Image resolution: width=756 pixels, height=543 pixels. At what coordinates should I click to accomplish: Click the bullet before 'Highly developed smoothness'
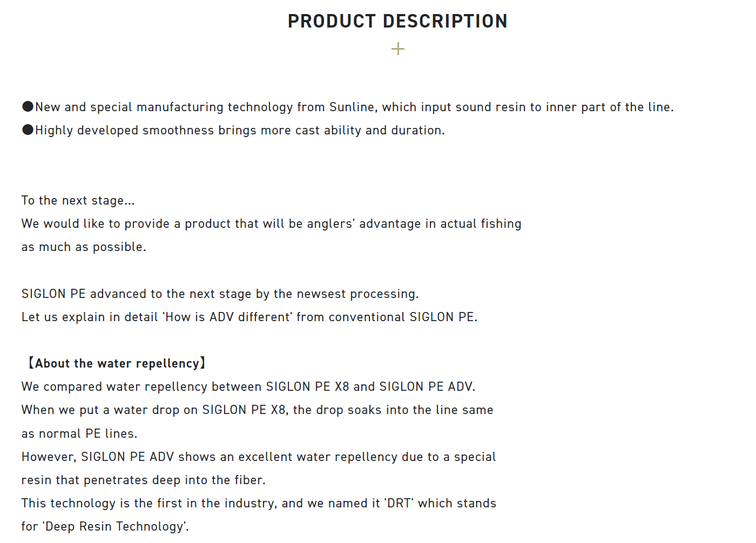pos(28,130)
